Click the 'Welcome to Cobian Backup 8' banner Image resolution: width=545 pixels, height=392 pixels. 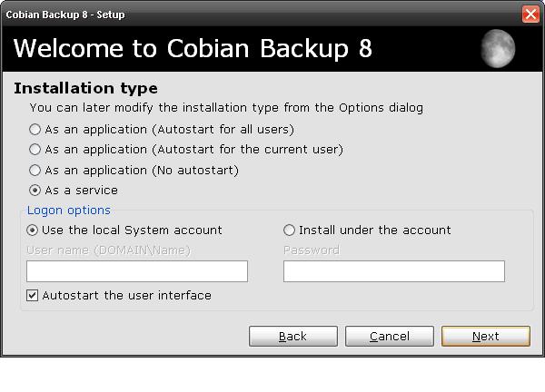pos(193,48)
